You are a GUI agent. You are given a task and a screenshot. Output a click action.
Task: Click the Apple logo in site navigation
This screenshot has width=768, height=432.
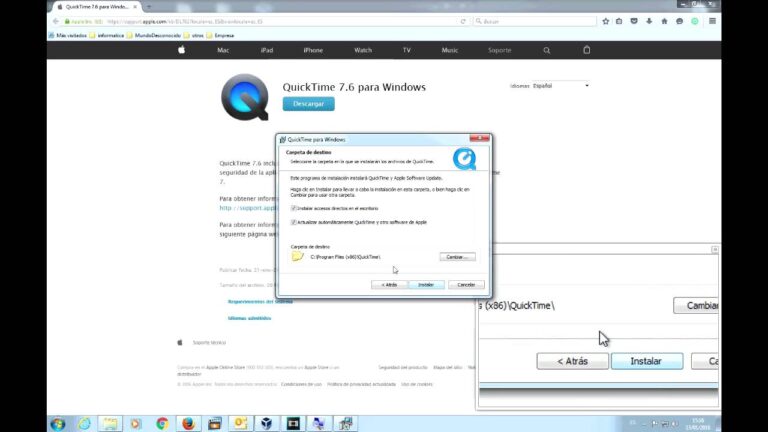[x=181, y=49]
